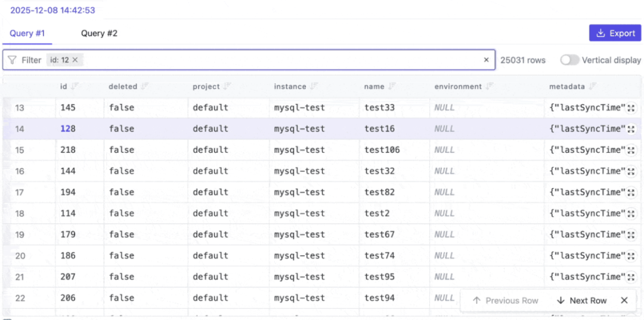Click id cell 179
This screenshot has width=644, height=320.
pyautogui.click(x=68, y=235)
